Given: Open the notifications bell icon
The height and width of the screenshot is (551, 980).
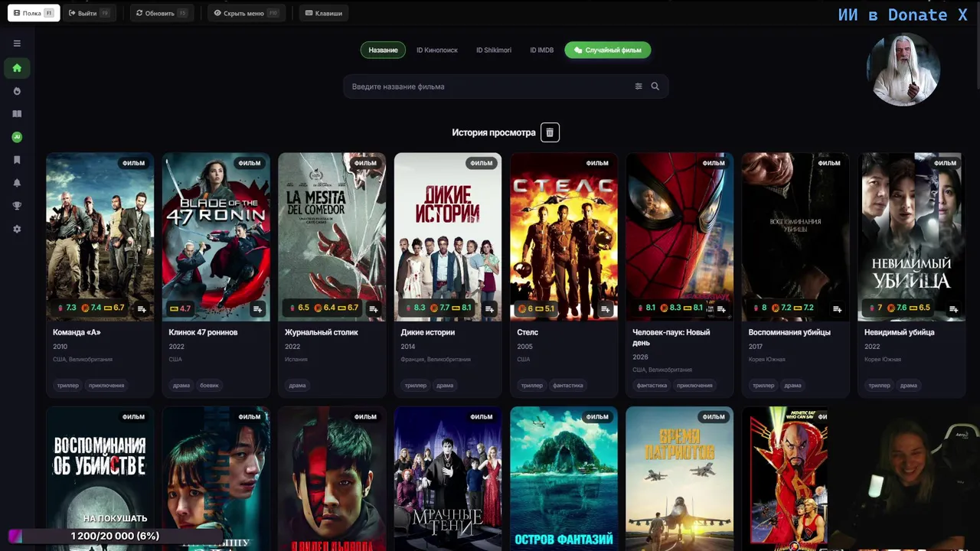Looking at the screenshot, I should pos(17,183).
